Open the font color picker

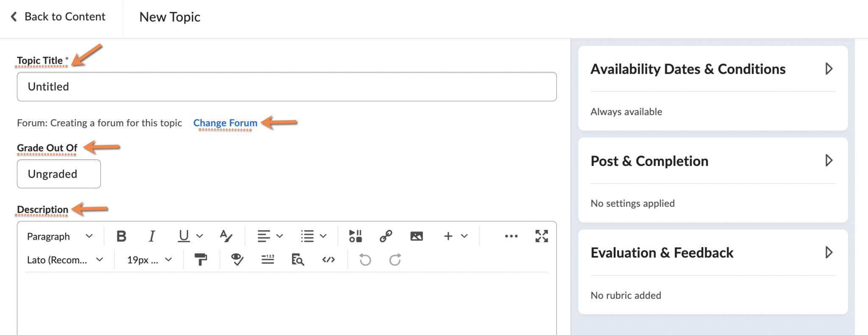click(x=227, y=236)
